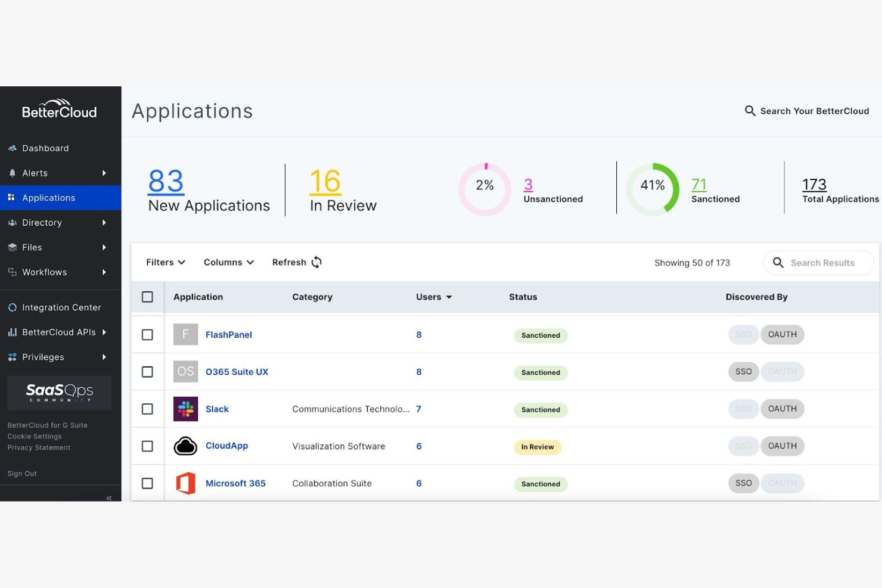This screenshot has width=882, height=588.
Task: Collapse the sidebar with double chevron
Action: click(x=109, y=497)
